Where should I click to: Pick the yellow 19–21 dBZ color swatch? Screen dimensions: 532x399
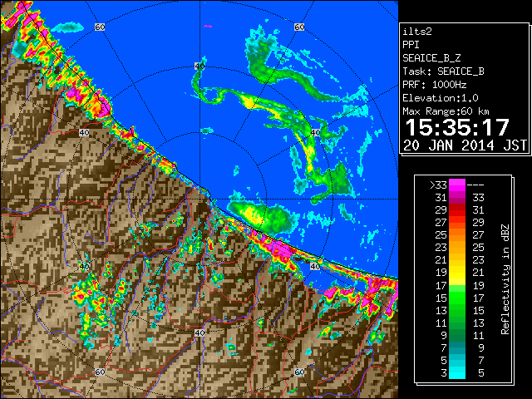point(457,273)
